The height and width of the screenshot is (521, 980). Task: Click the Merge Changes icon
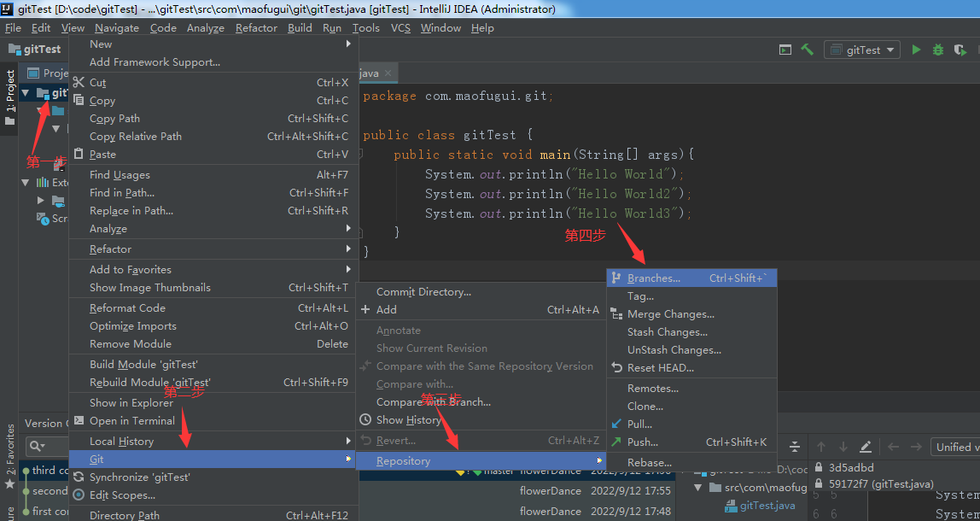tap(616, 314)
